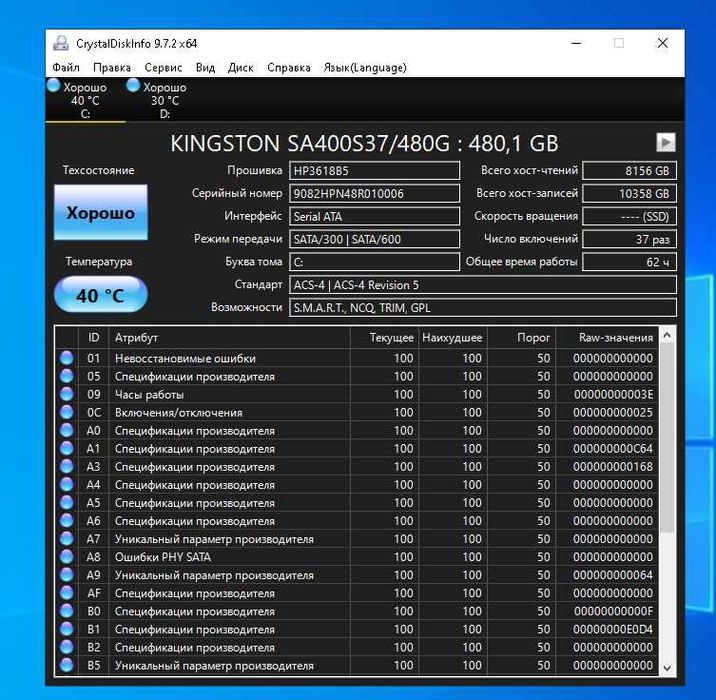Select the Ошибки PHY SATA attribute row

point(357,557)
